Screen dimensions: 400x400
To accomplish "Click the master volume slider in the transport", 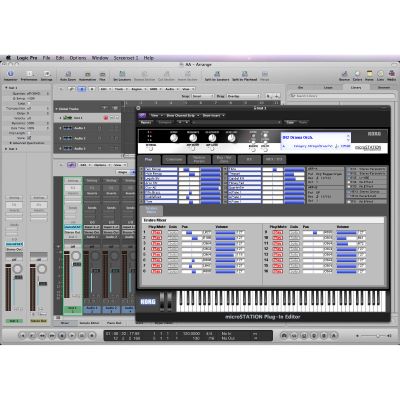I will click(373, 336).
